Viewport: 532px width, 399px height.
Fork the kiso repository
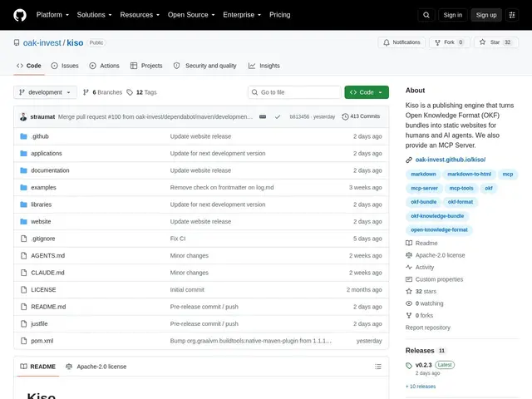point(449,42)
